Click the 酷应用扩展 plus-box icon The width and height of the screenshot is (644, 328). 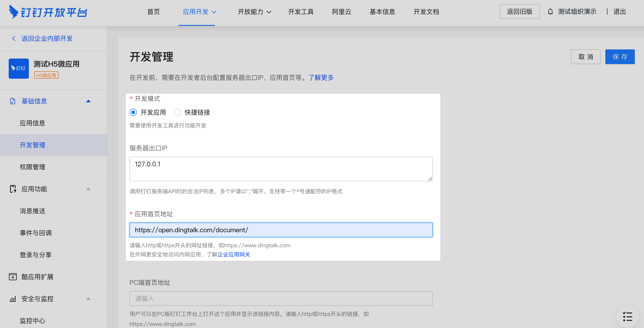[13, 277]
